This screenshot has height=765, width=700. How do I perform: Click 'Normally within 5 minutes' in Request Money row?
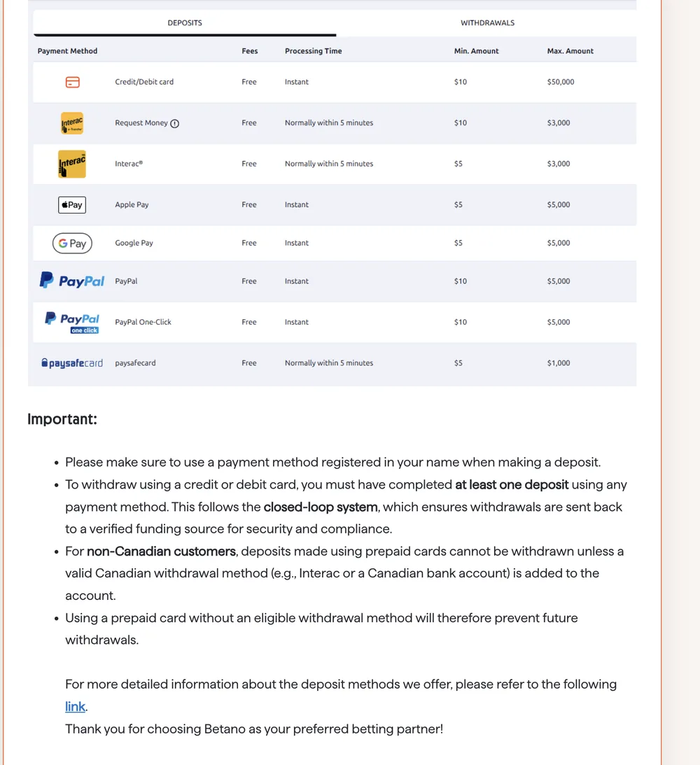329,123
